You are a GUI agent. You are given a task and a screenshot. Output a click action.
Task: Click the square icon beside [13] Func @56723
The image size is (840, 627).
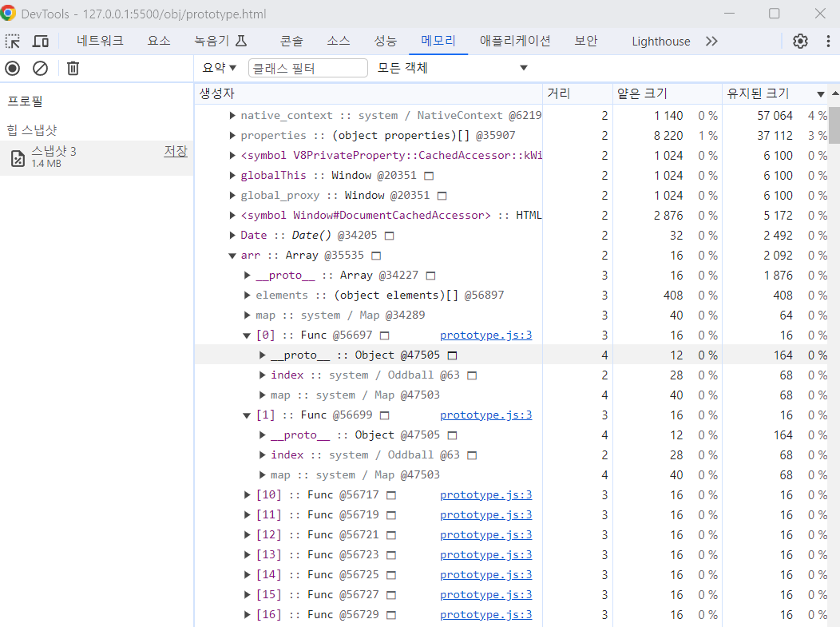point(391,555)
